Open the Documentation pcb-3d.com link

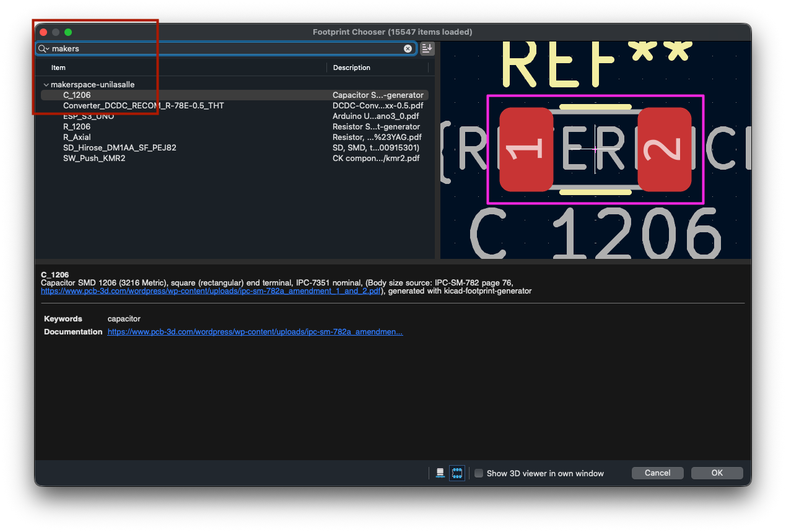point(255,332)
